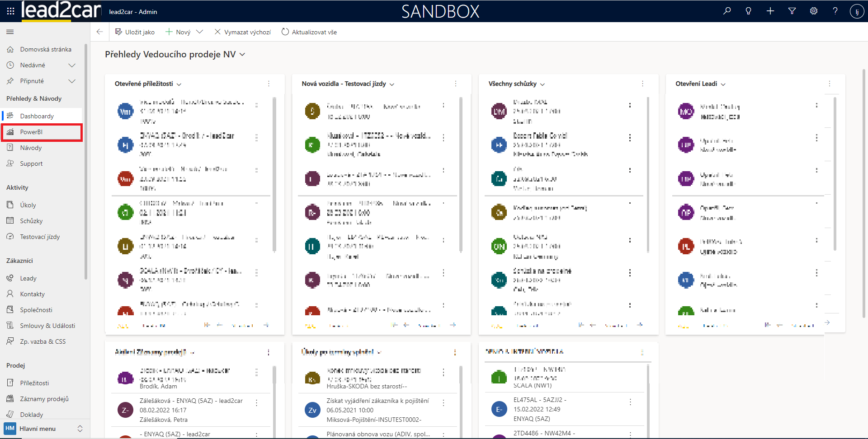Select Leady in the sidebar
The image size is (868, 439).
tap(28, 278)
